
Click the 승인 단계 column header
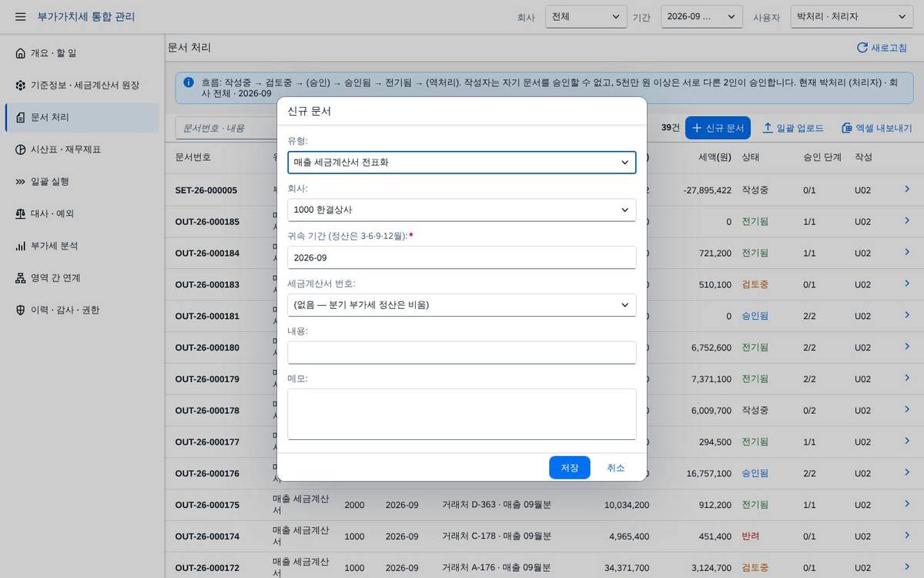[x=822, y=157]
